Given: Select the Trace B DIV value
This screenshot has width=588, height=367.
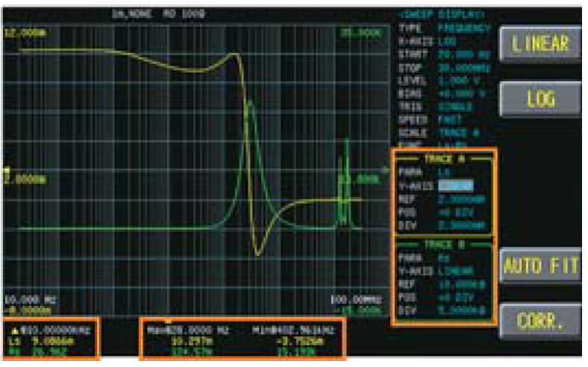Looking at the screenshot, I should pyautogui.click(x=462, y=311).
